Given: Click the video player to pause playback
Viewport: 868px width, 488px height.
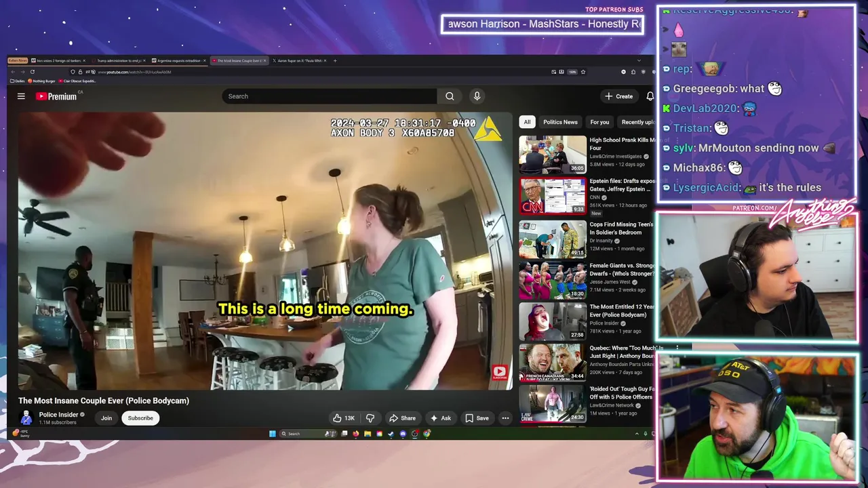Looking at the screenshot, I should [265, 251].
